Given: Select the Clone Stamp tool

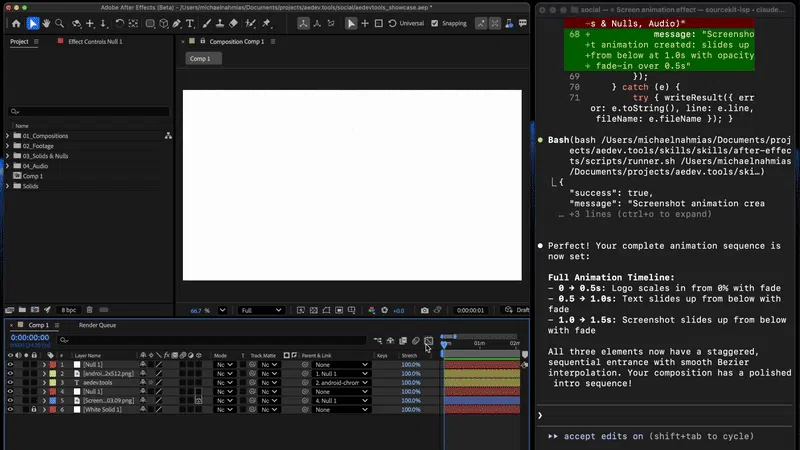Looking at the screenshot, I should point(220,23).
